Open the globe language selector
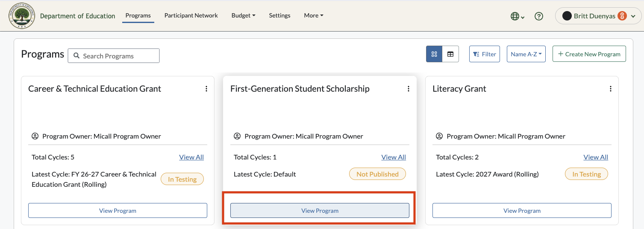The width and height of the screenshot is (644, 229). (518, 16)
